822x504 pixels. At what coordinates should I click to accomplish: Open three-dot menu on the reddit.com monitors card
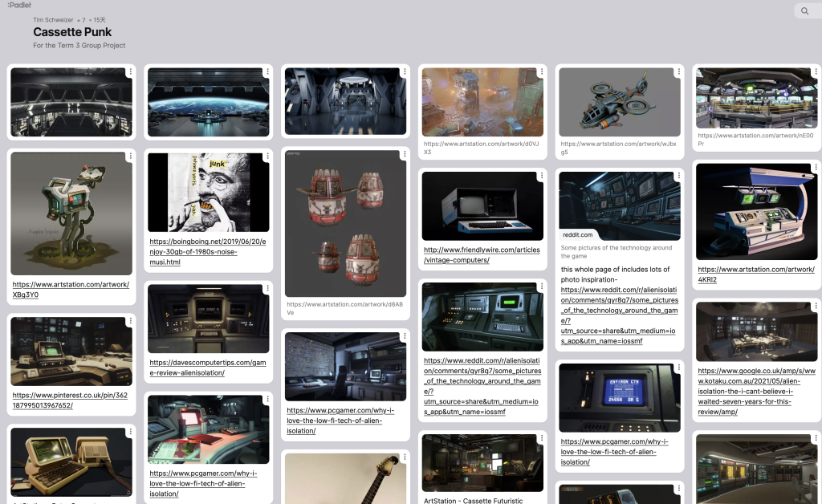coord(679,176)
